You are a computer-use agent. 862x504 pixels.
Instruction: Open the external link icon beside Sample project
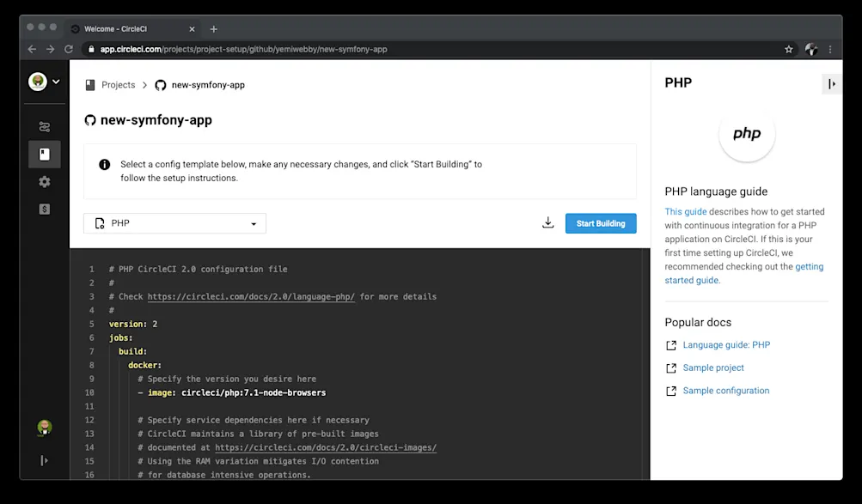click(x=671, y=367)
